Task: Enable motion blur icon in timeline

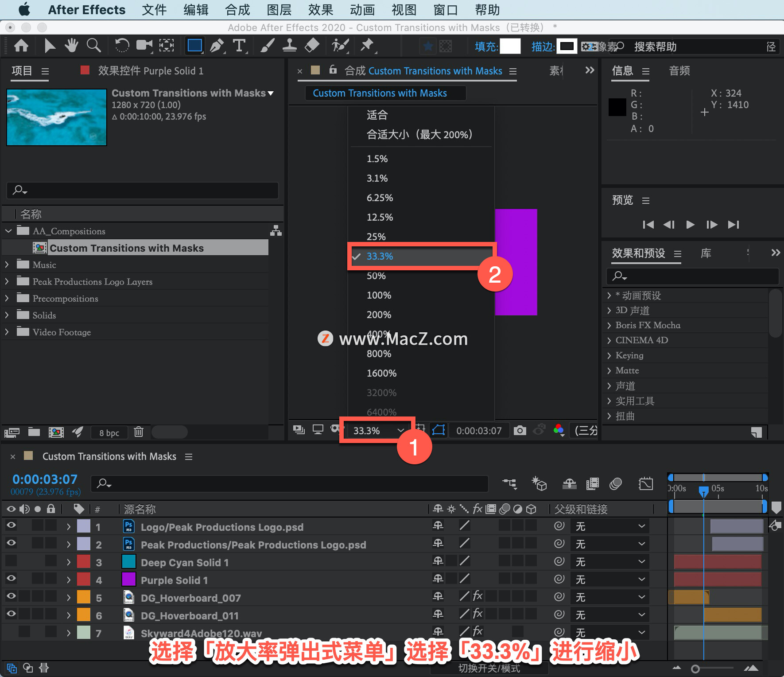Action: [x=616, y=483]
